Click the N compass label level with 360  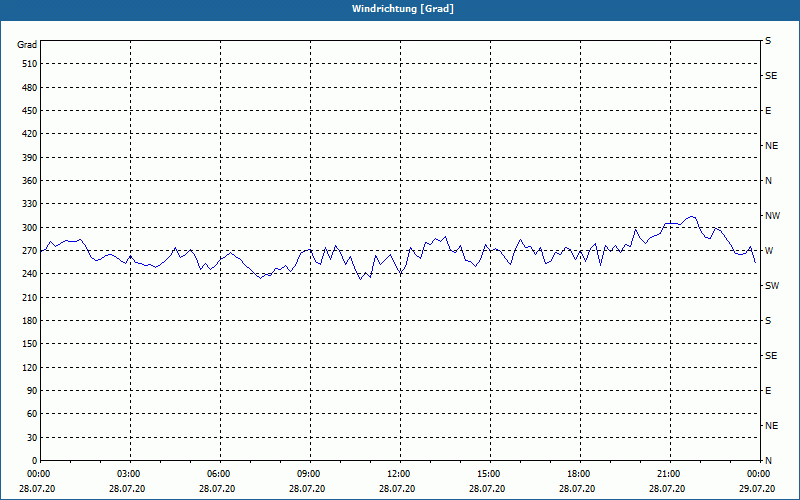click(768, 181)
